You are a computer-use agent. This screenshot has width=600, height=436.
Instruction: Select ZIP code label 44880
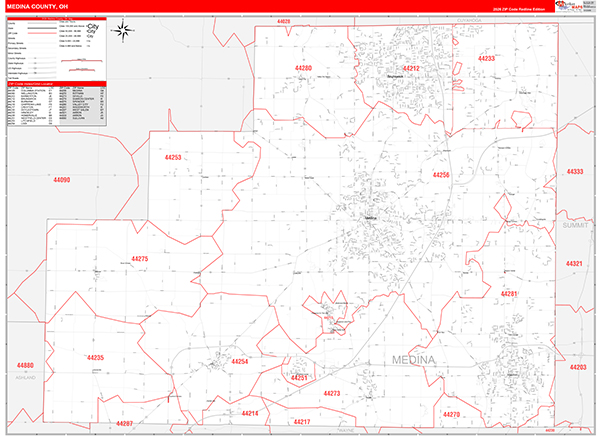pos(25,365)
